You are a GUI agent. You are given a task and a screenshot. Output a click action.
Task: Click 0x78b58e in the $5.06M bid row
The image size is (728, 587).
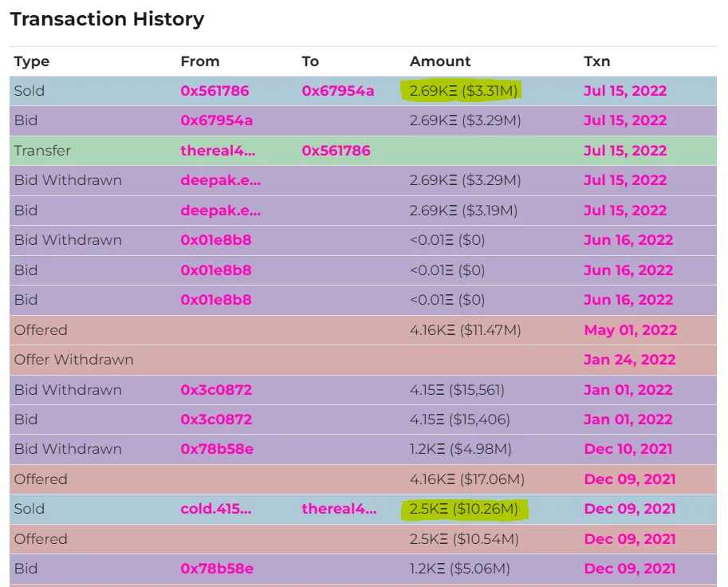point(217,569)
